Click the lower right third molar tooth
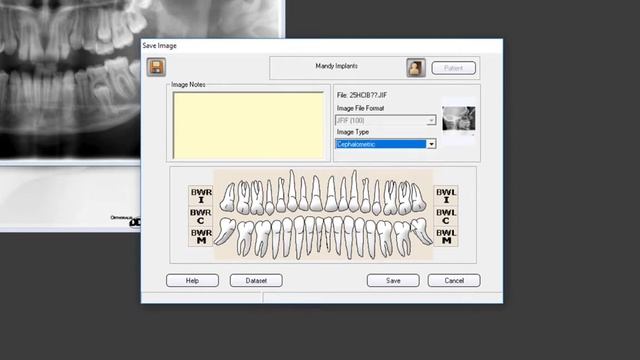The width and height of the screenshot is (640, 360). pyautogui.click(x=225, y=231)
